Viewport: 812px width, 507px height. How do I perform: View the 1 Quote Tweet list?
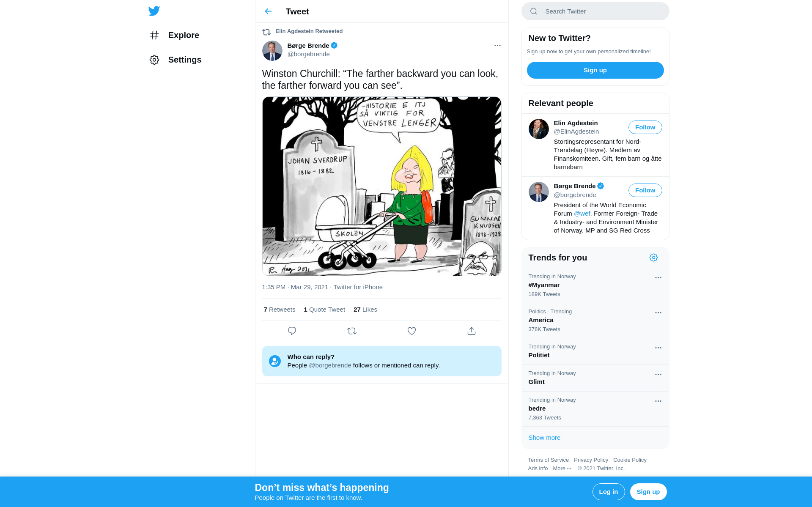pos(324,310)
